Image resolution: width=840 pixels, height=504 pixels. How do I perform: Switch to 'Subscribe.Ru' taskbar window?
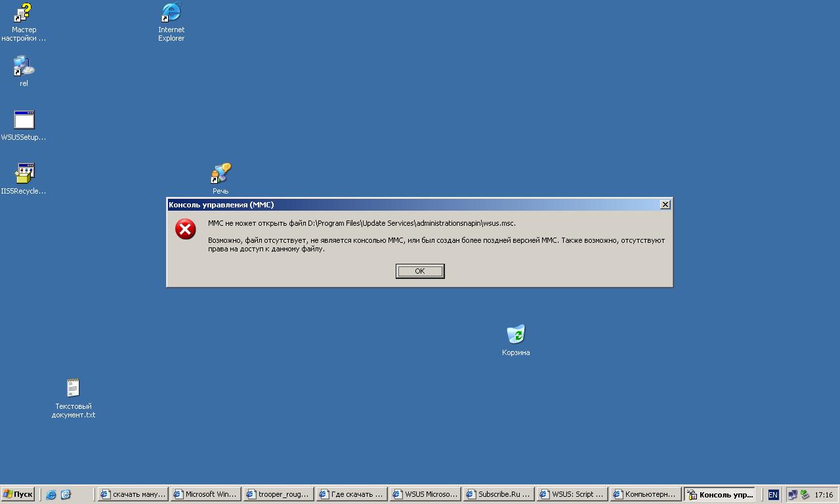498,495
